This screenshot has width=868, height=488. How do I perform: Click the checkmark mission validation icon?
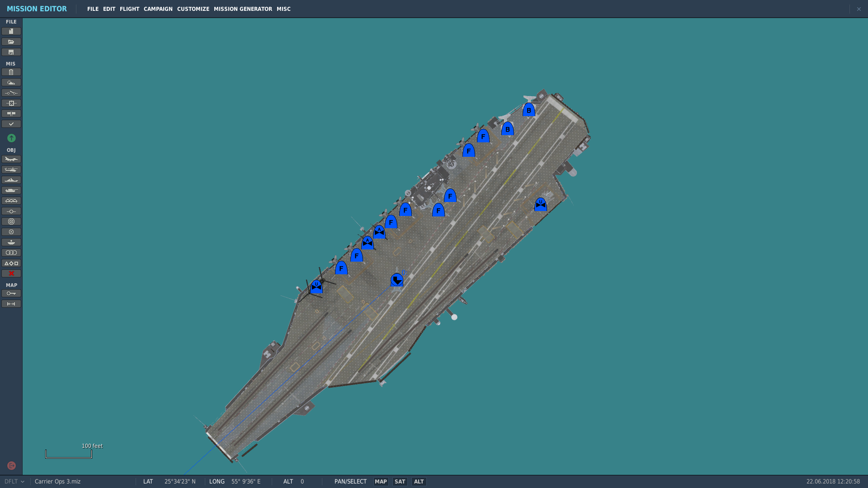[x=11, y=124]
